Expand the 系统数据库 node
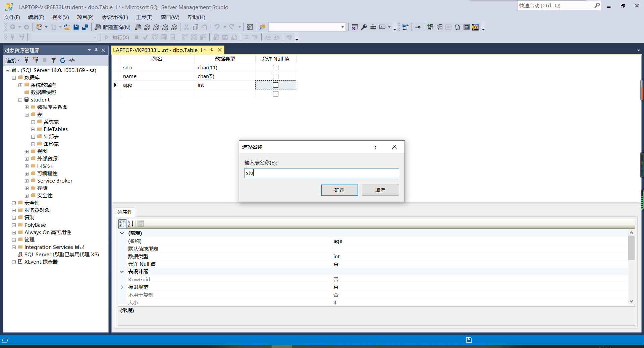The image size is (644, 348). [x=20, y=85]
